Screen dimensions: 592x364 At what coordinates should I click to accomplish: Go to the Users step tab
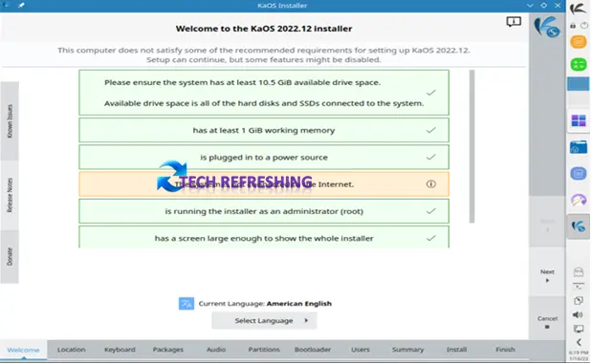361,350
